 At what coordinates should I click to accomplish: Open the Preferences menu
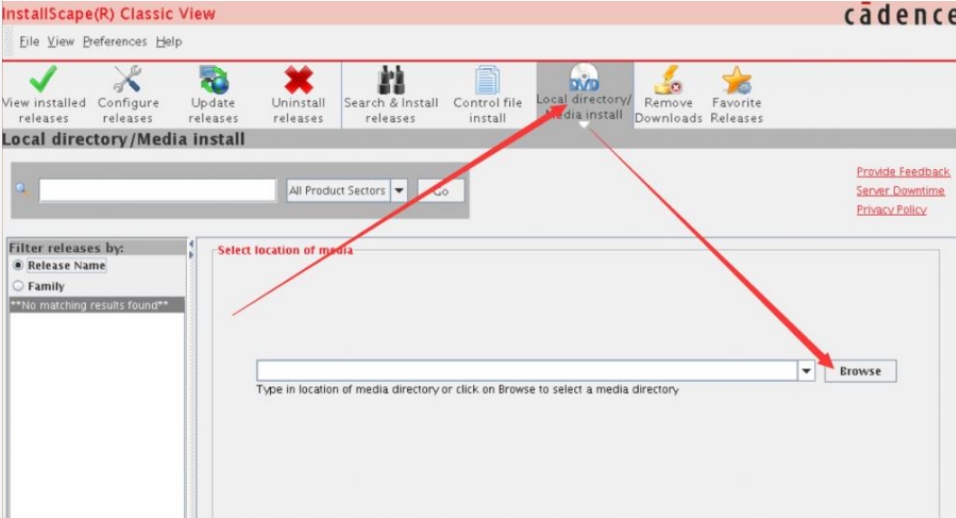pyautogui.click(x=114, y=42)
